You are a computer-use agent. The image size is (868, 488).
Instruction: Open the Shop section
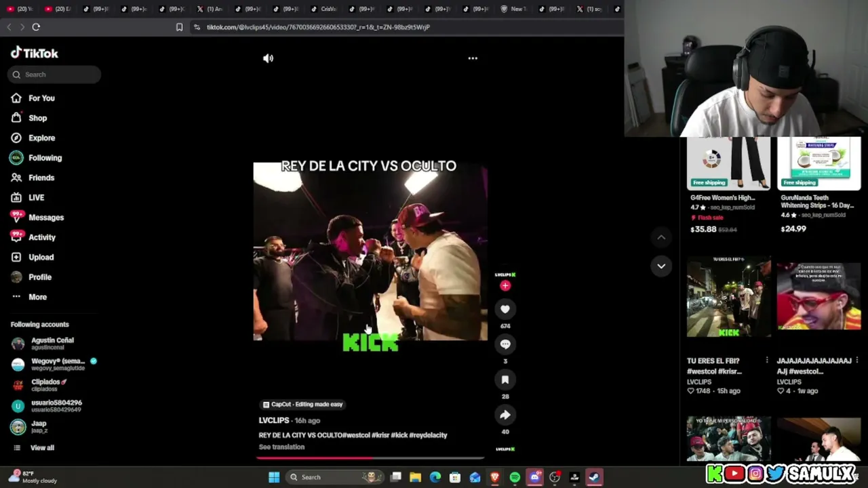pyautogui.click(x=28, y=118)
